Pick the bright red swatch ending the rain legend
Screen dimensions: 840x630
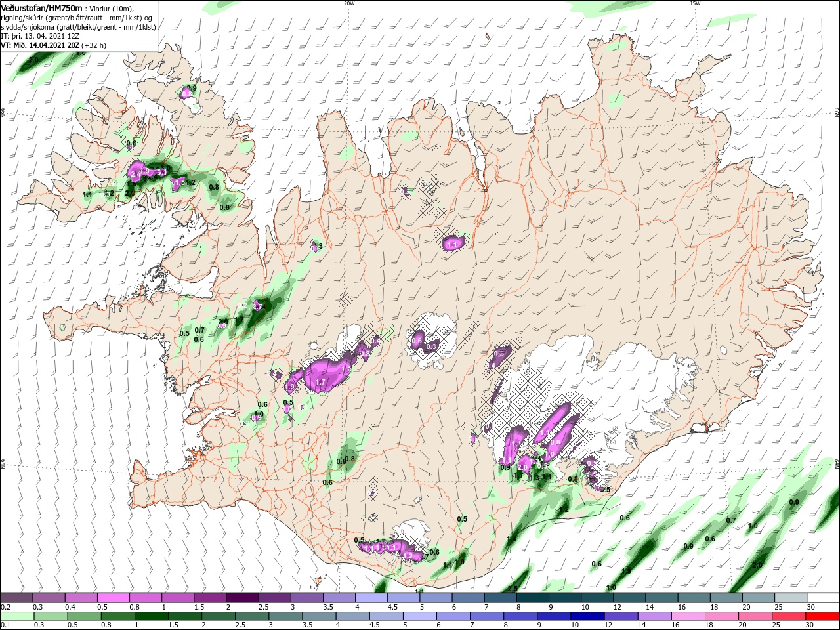pos(823,616)
